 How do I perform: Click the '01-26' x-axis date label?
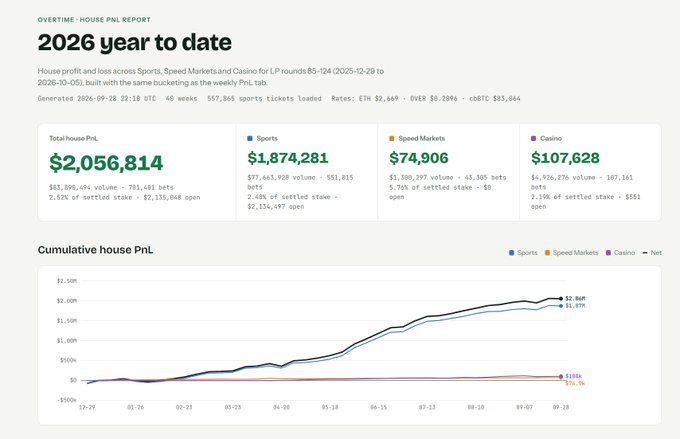click(x=135, y=407)
